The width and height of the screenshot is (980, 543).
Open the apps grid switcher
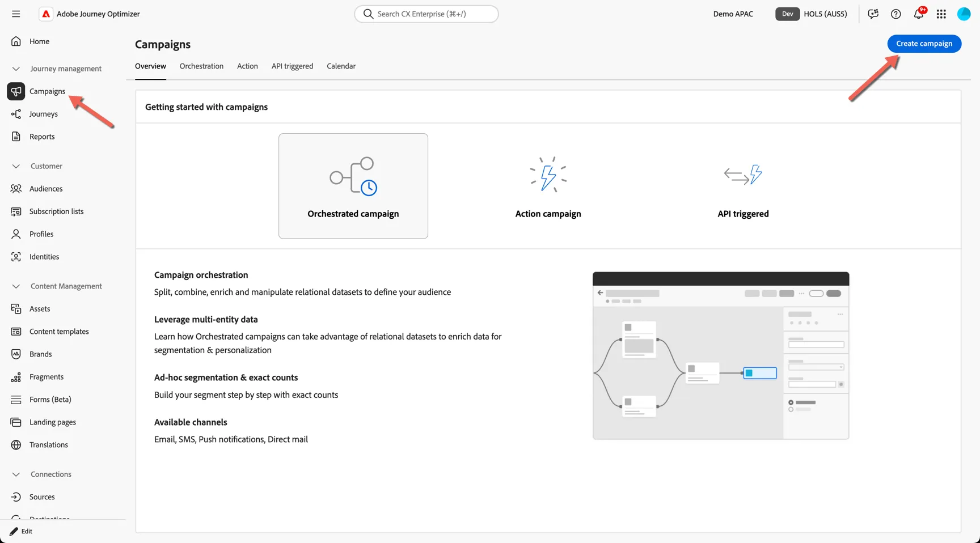click(x=941, y=14)
